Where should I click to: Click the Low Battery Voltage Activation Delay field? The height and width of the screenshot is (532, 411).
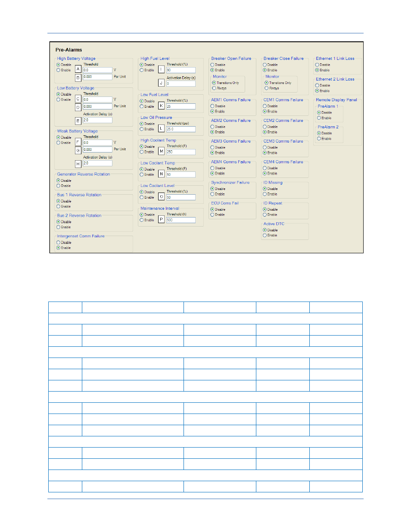[97, 120]
